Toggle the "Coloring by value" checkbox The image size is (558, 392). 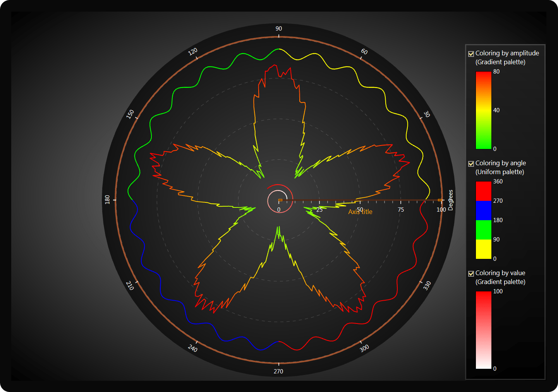click(471, 273)
